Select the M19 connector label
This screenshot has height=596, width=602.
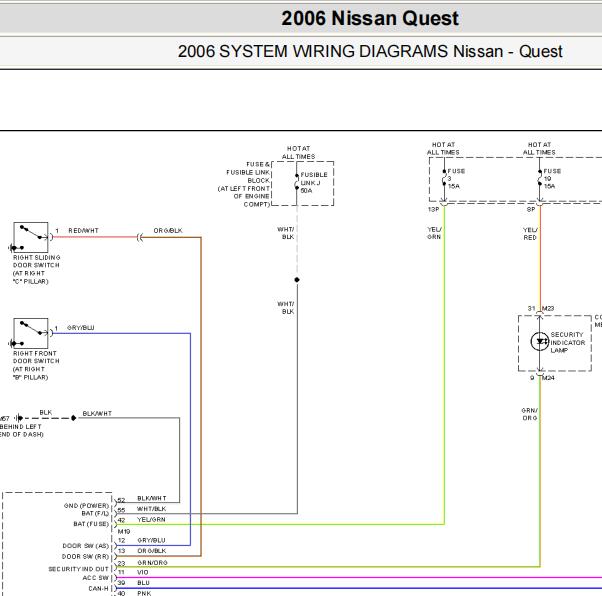(124, 531)
